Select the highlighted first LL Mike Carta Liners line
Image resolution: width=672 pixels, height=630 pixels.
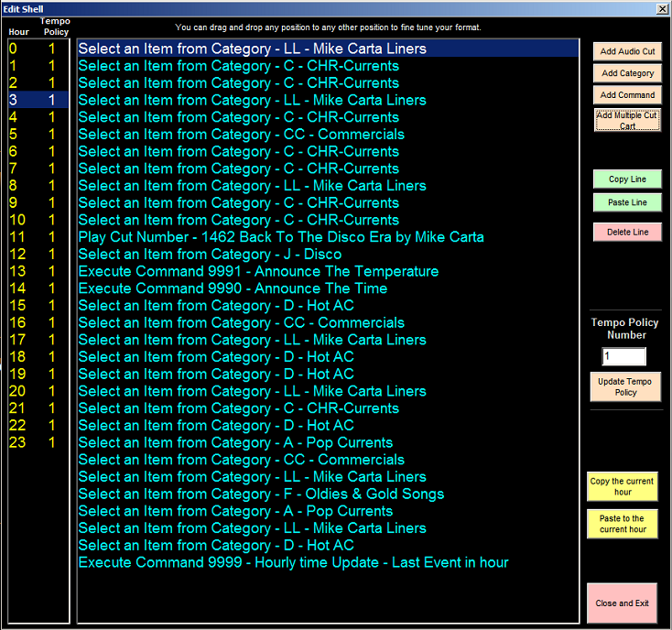(x=328, y=49)
